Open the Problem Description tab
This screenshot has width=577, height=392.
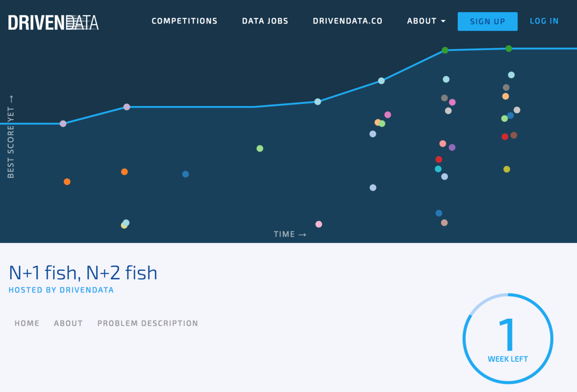tap(148, 323)
